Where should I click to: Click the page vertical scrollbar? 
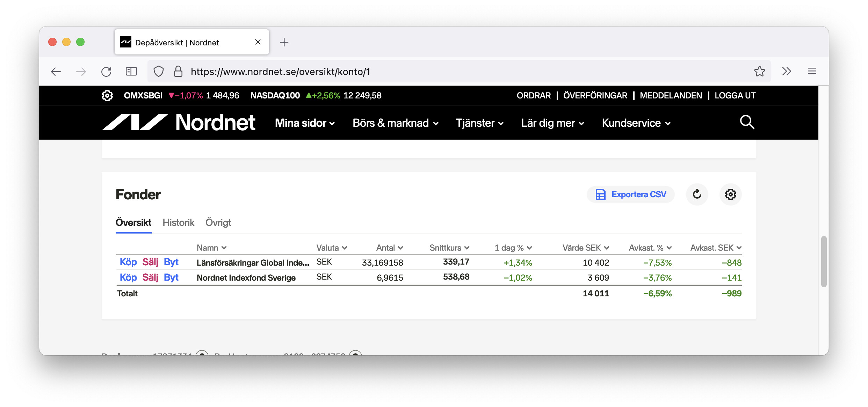pos(824,262)
